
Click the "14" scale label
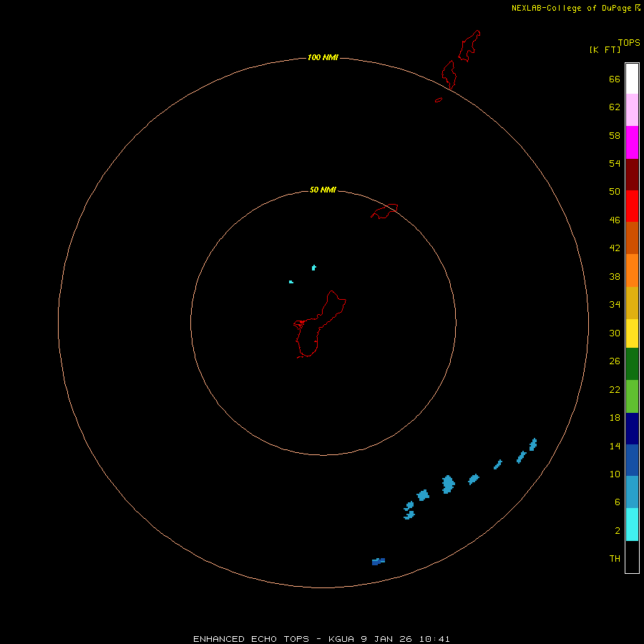coord(615,446)
